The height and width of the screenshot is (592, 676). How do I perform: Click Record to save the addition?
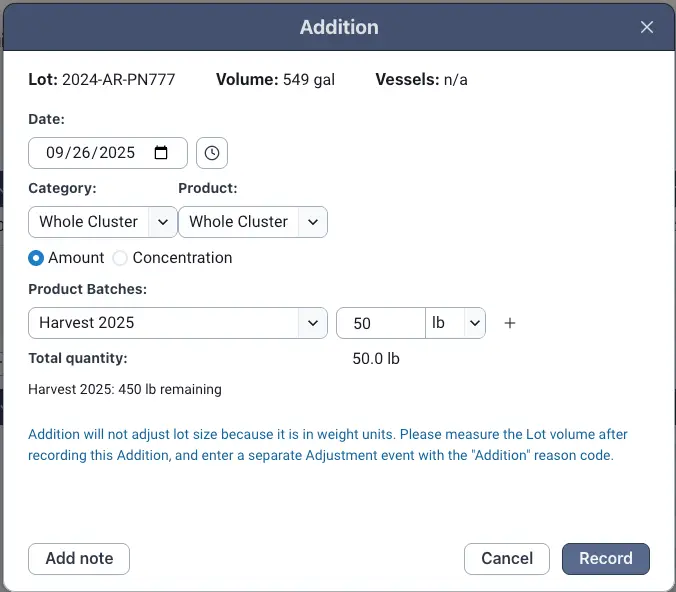[606, 559]
